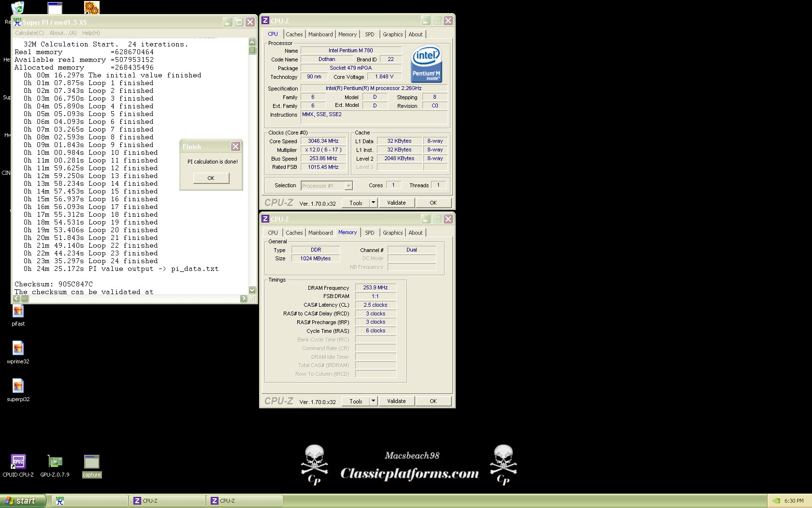Select CPU tab in lower CPU-Z window
Screen dimensions: 812x508
pos(273,233)
